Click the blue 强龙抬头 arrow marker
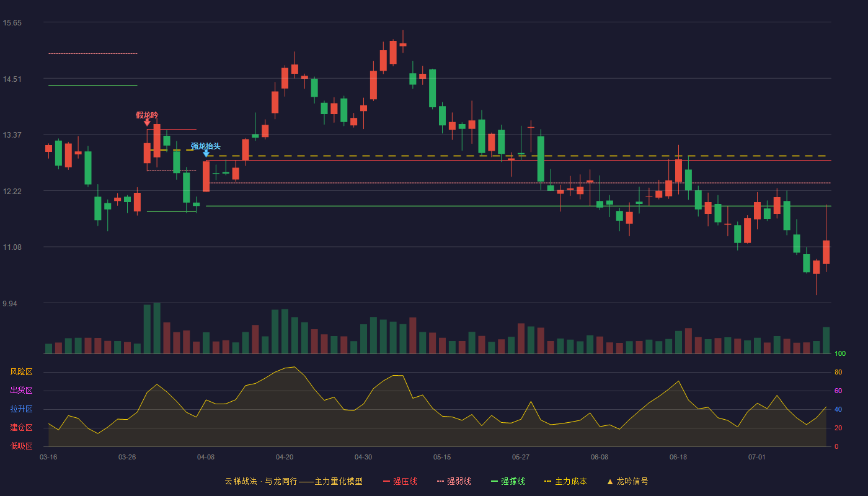 pyautogui.click(x=206, y=153)
